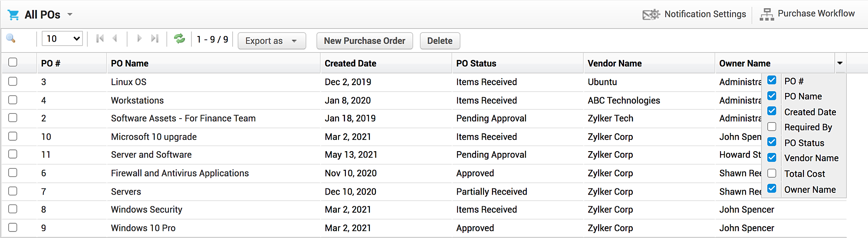Open the All POs view dropdown
The width and height of the screenshot is (868, 238).
[x=69, y=15]
